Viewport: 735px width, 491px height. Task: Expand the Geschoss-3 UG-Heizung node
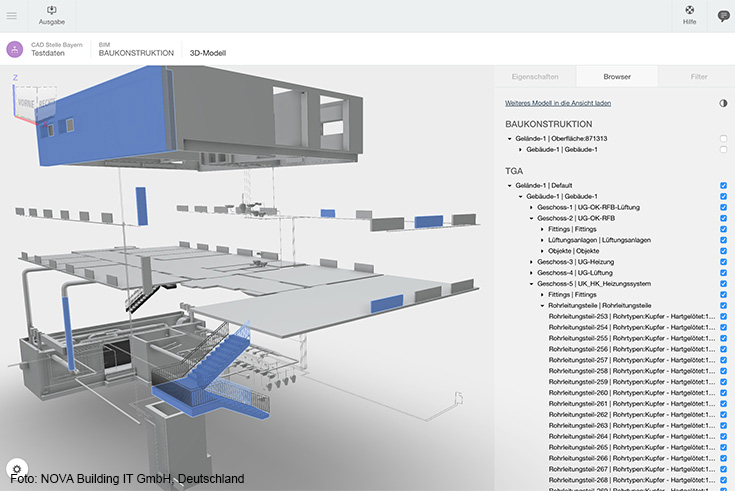[x=532, y=262]
